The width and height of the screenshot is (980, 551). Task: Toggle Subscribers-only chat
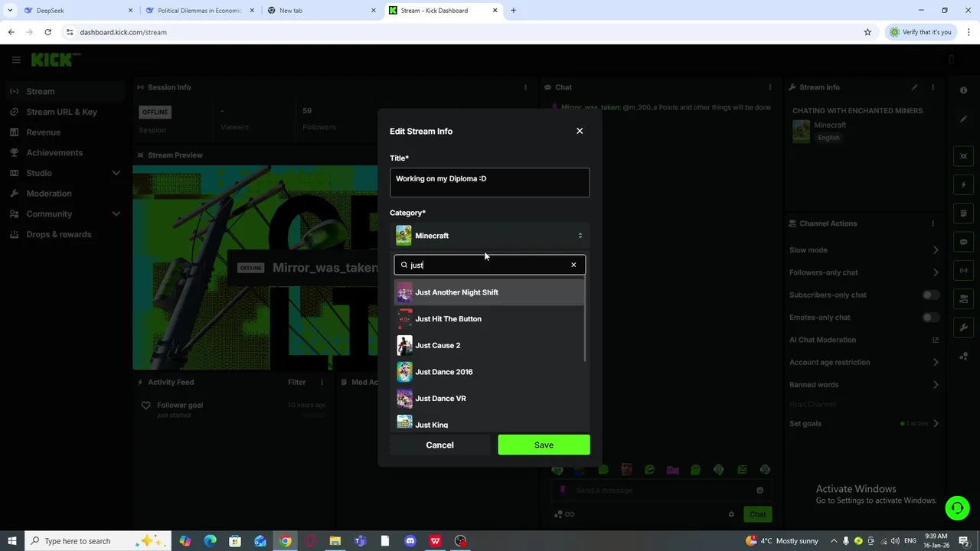[930, 295]
